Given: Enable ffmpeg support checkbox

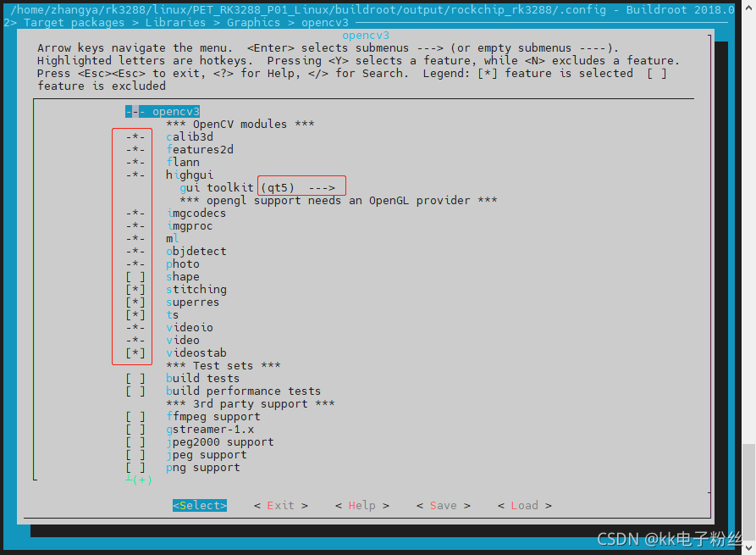Looking at the screenshot, I should pos(135,417).
